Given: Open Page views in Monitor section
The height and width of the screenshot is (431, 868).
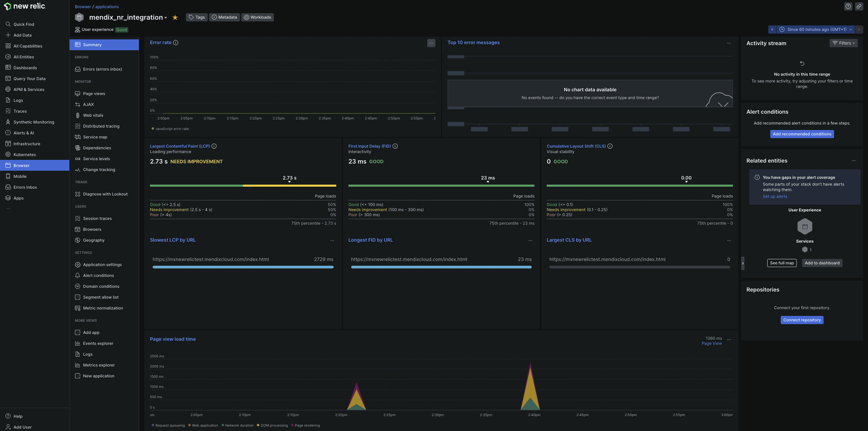Looking at the screenshot, I should pyautogui.click(x=94, y=94).
